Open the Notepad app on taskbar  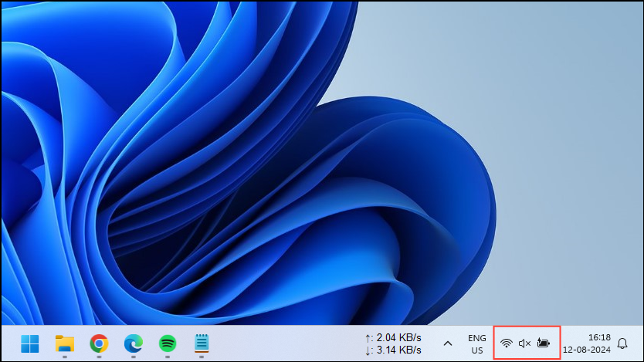[x=202, y=343]
